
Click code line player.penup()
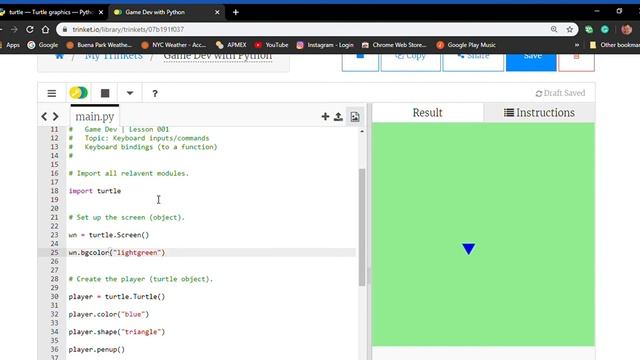[97, 350]
